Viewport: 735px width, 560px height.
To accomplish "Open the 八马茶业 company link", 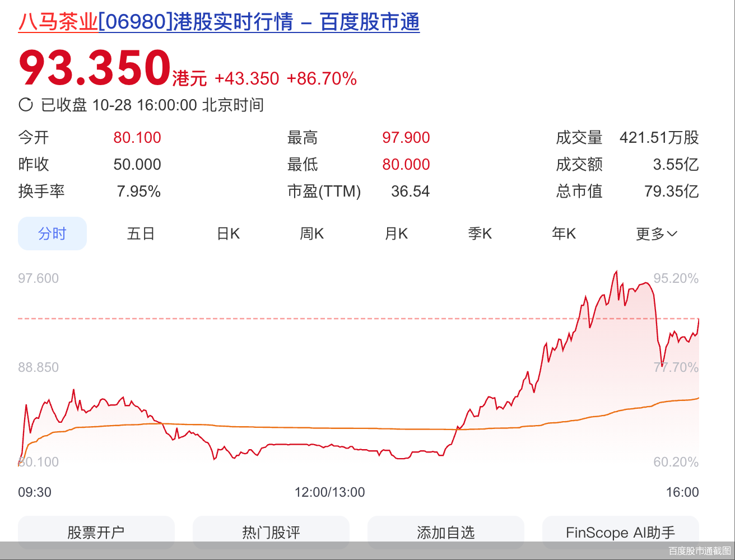I will tap(58, 22).
